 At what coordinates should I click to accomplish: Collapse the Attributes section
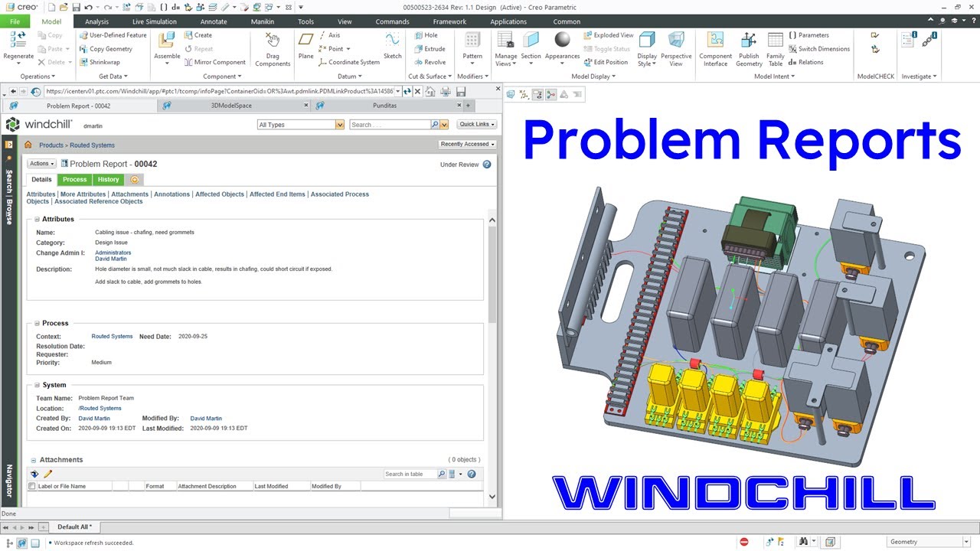tap(37, 220)
